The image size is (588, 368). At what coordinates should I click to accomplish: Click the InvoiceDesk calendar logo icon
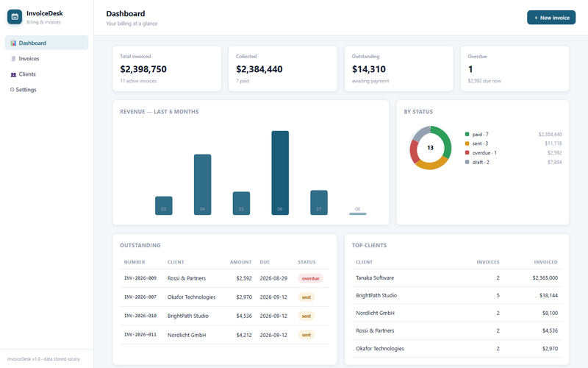point(15,17)
